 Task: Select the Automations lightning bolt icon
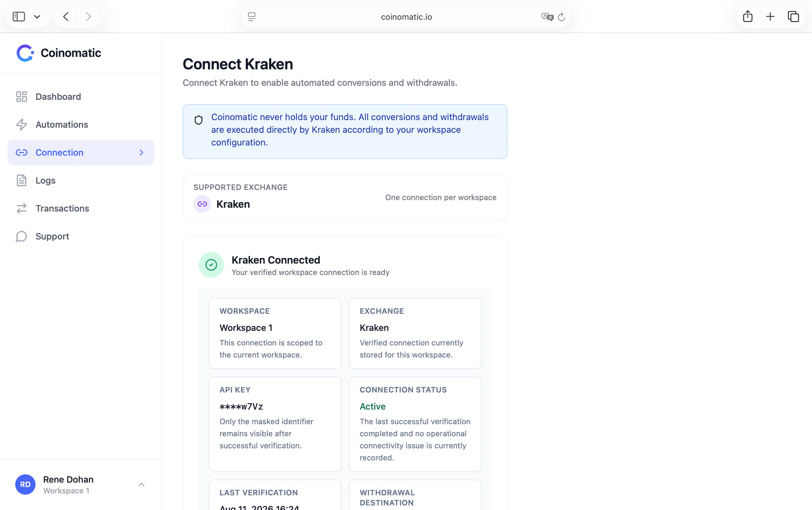22,124
